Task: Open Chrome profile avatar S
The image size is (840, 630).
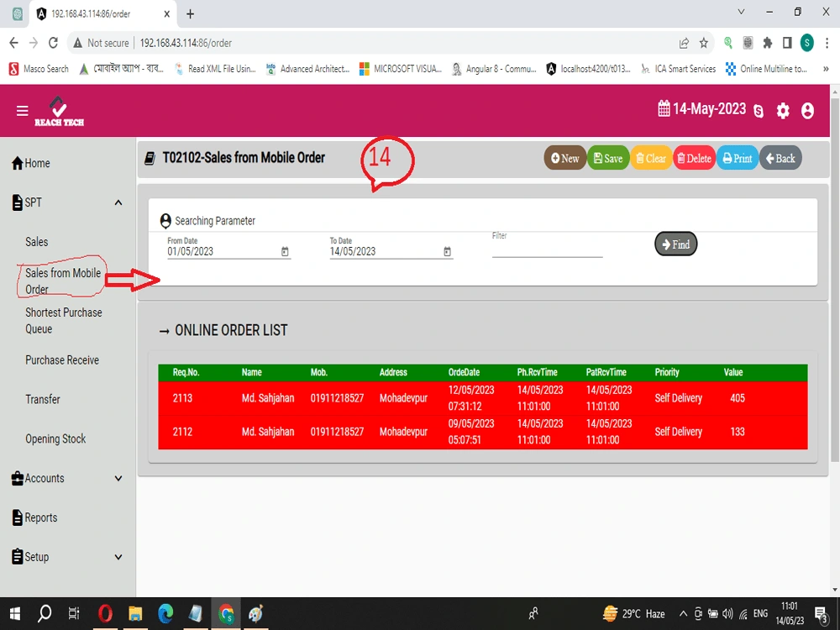Action: click(x=806, y=43)
